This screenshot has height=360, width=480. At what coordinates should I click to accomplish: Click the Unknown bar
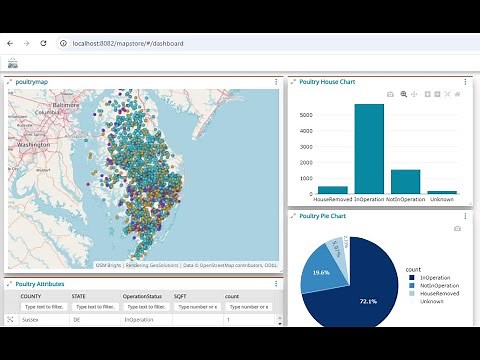click(442, 192)
